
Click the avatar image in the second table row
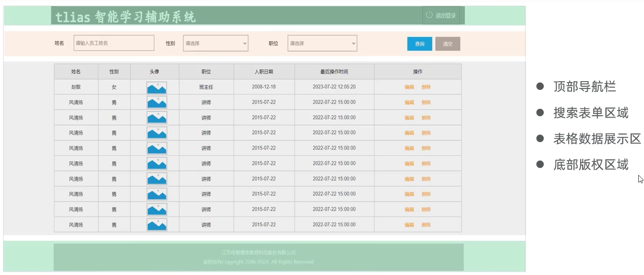pyautogui.click(x=157, y=103)
